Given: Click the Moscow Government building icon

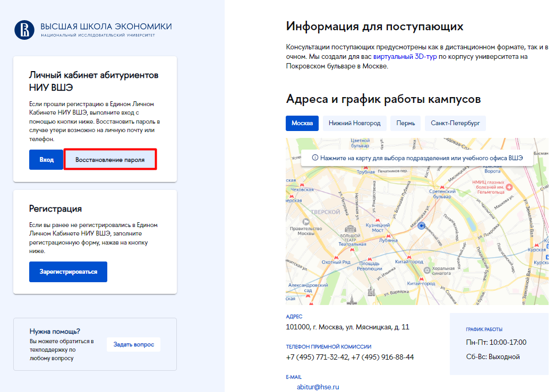Looking at the screenshot, I should [305, 222].
